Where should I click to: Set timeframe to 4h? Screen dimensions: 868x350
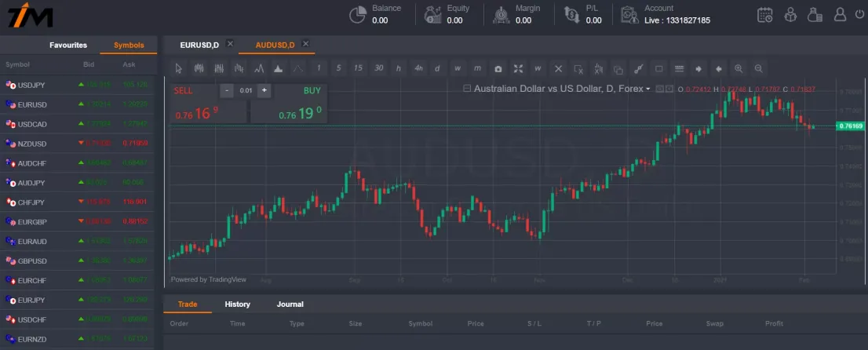[418, 69]
